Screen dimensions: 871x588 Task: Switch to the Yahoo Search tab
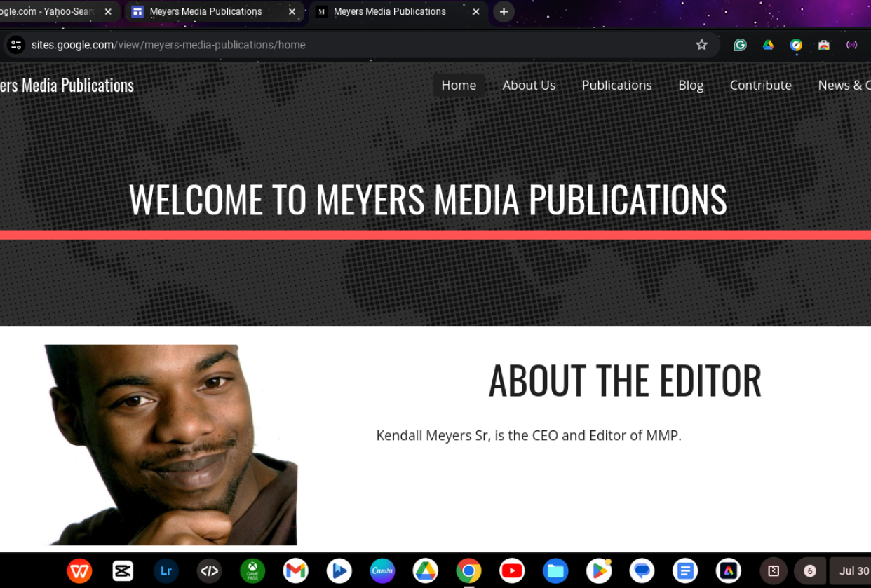(x=46, y=12)
